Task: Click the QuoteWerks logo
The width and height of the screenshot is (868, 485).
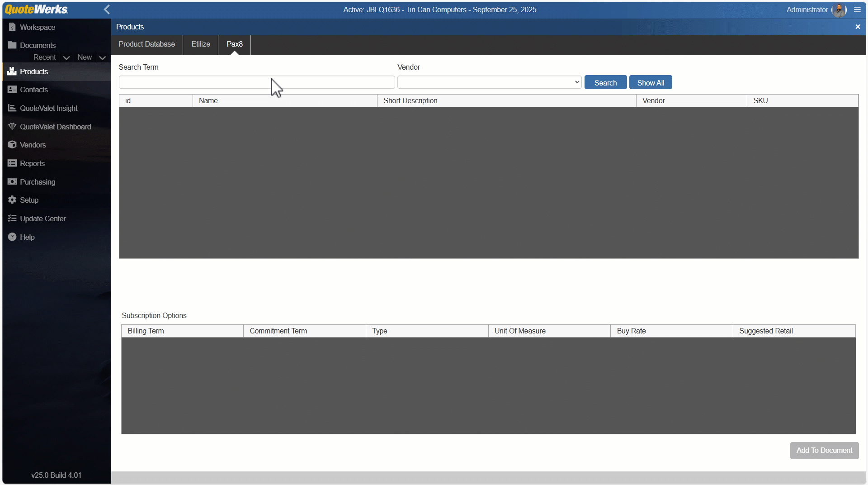Action: click(36, 10)
